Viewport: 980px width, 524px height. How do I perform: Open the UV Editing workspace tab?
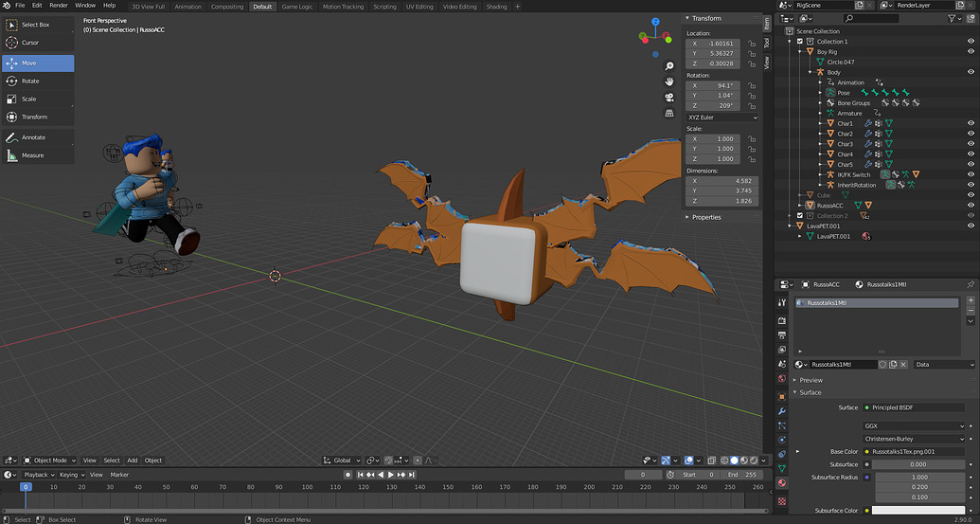pyautogui.click(x=419, y=7)
